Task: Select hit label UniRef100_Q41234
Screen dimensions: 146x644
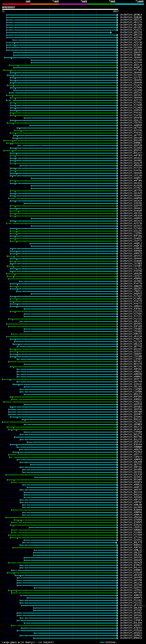Action: 131,583
